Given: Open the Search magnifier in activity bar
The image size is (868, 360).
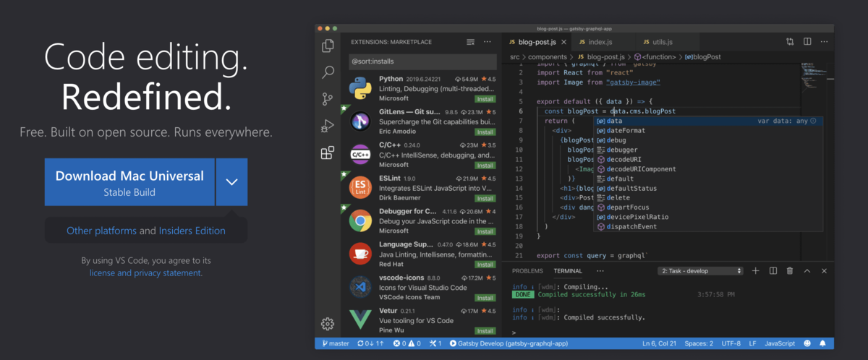Looking at the screenshot, I should pos(328,72).
